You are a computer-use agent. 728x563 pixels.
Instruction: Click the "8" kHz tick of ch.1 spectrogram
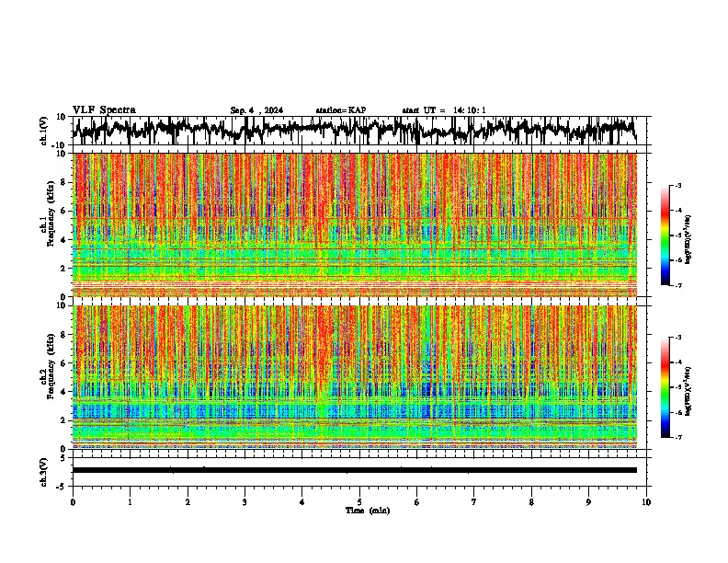point(63,182)
